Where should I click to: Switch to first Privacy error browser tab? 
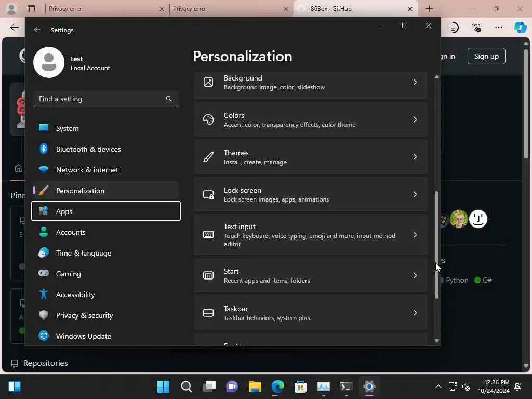pos(106,9)
